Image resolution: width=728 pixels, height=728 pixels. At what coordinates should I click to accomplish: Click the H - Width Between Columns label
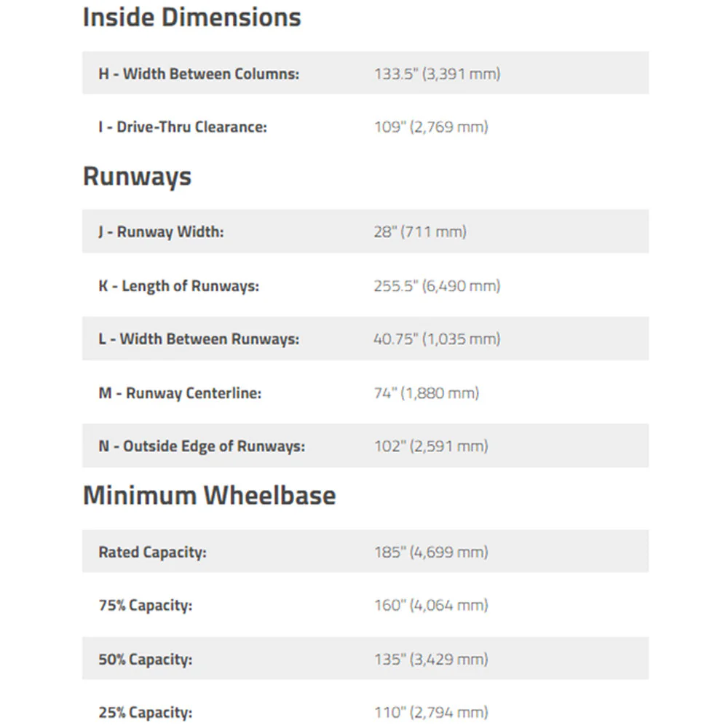(x=199, y=74)
